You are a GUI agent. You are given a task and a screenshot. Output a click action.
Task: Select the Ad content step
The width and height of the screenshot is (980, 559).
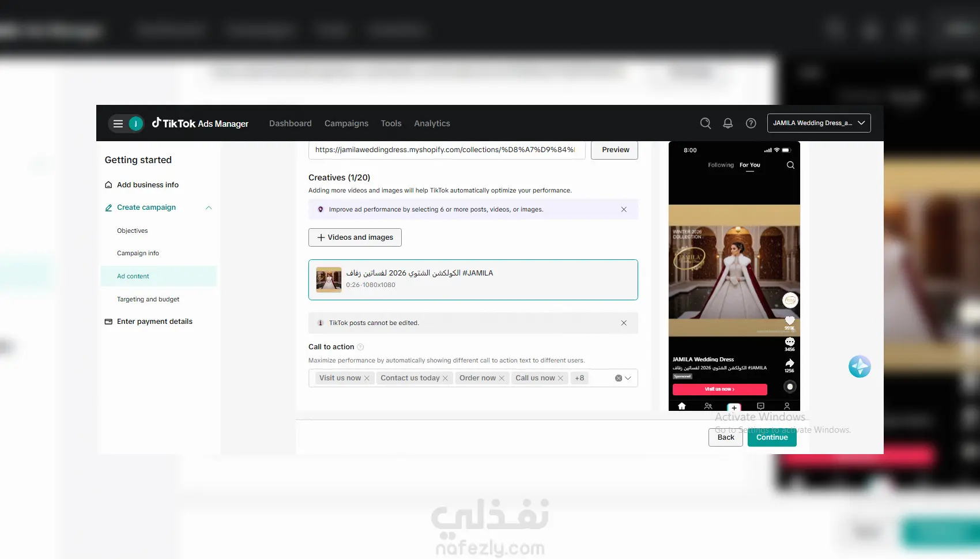[159, 276]
